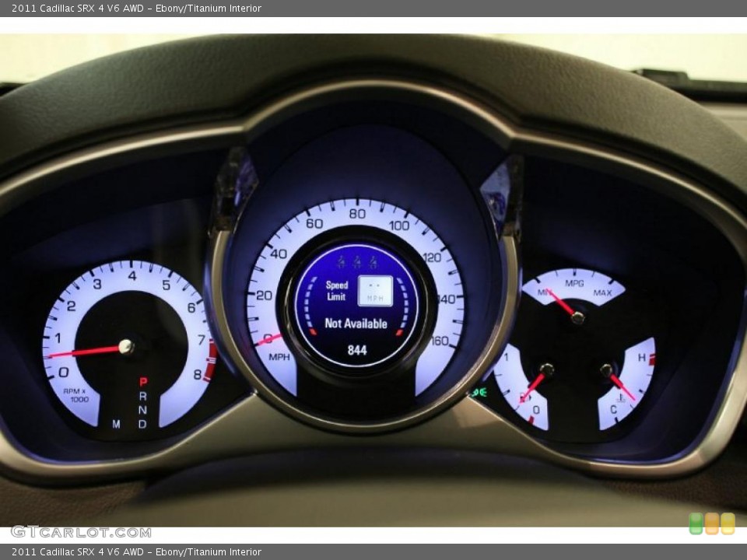The image size is (747, 560).
Task: Click the 8 on the tachometer
Action: tap(197, 375)
